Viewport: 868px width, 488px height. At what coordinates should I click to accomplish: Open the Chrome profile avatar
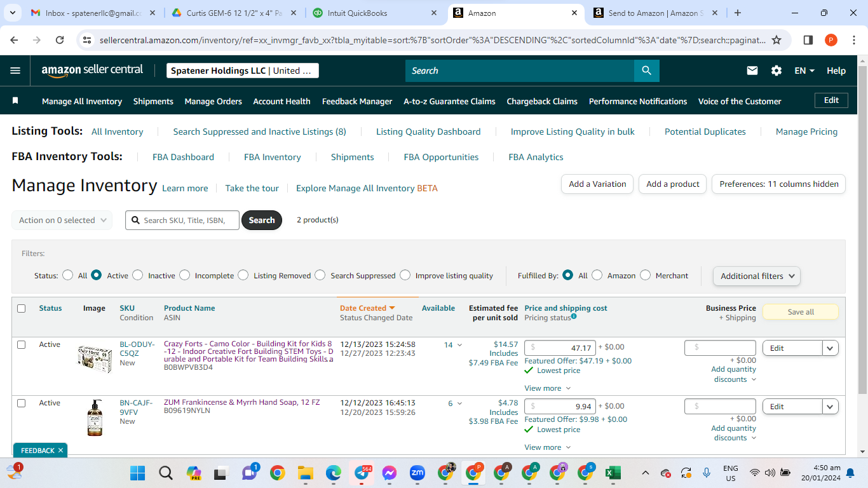(x=831, y=40)
